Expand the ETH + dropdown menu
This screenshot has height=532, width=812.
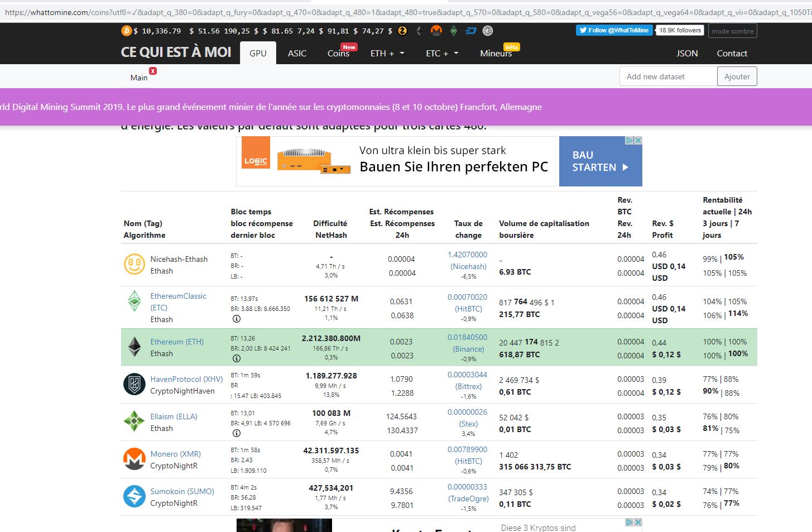387,54
